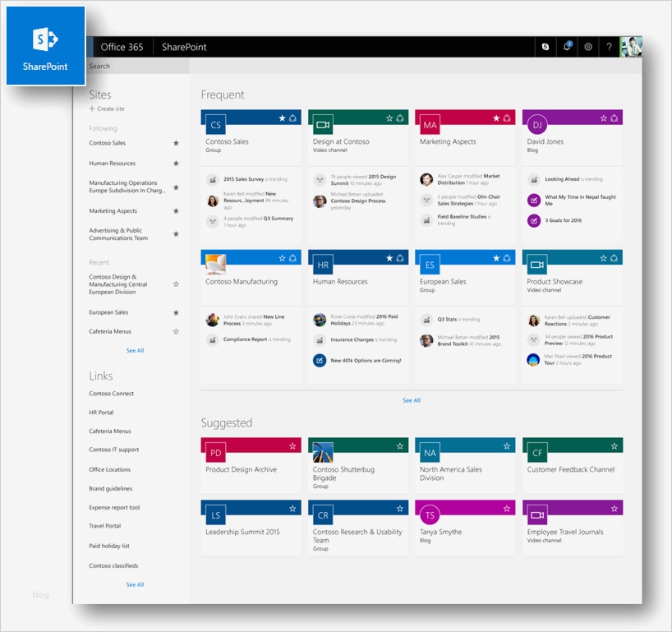Open Office Locations link

click(110, 469)
